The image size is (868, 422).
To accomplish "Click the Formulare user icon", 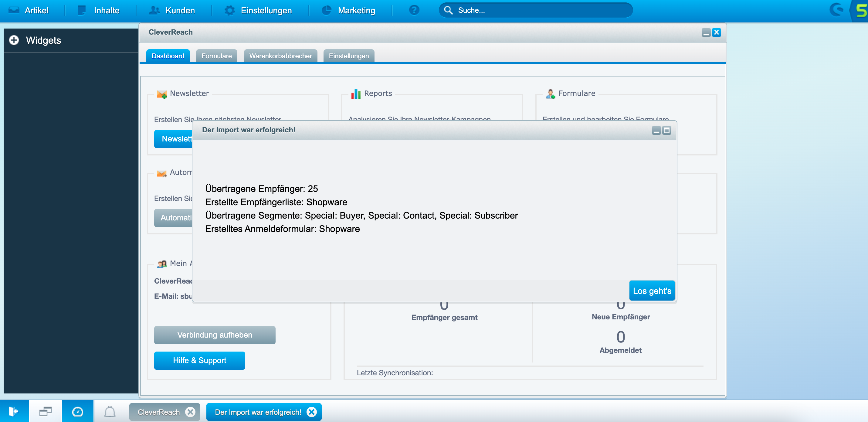I will click(550, 94).
